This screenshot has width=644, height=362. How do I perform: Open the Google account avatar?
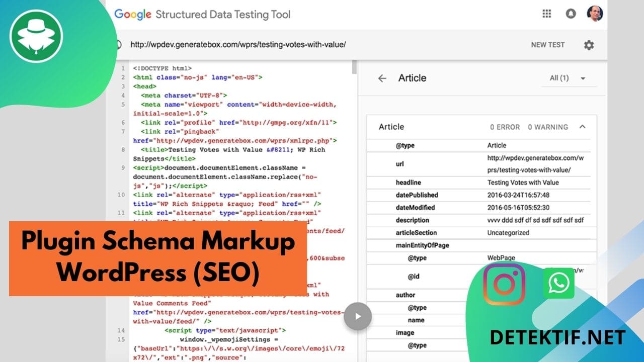[595, 14]
